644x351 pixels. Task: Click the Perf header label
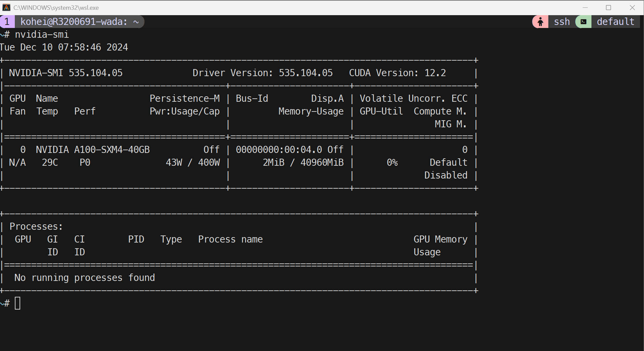coord(85,111)
